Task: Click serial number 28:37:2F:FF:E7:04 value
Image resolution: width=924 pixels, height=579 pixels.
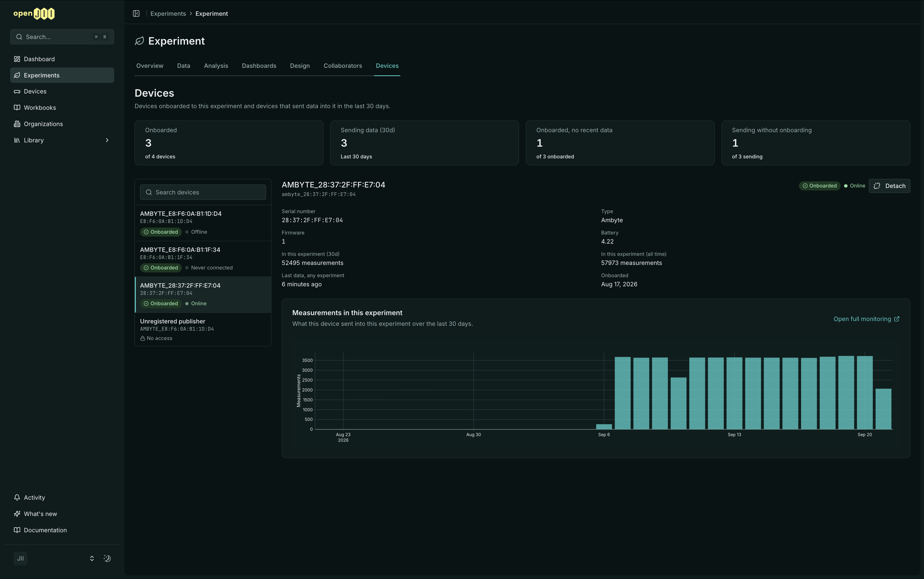Action: point(312,220)
